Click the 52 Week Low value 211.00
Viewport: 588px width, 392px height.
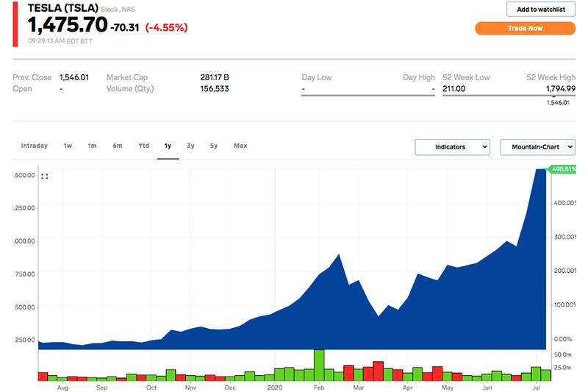coord(453,89)
